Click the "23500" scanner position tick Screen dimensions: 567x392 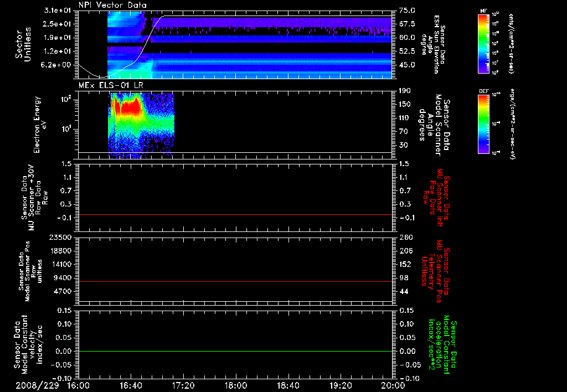click(x=60, y=237)
